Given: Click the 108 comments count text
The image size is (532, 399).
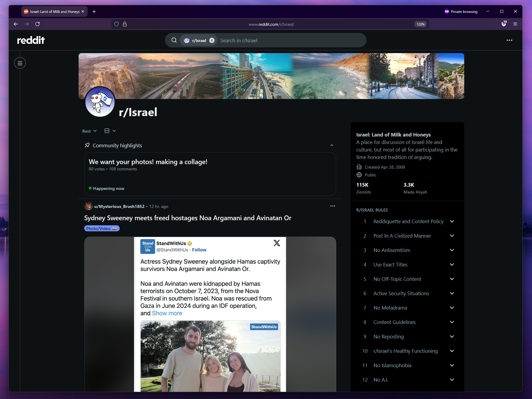Looking at the screenshot, I should coord(123,169).
